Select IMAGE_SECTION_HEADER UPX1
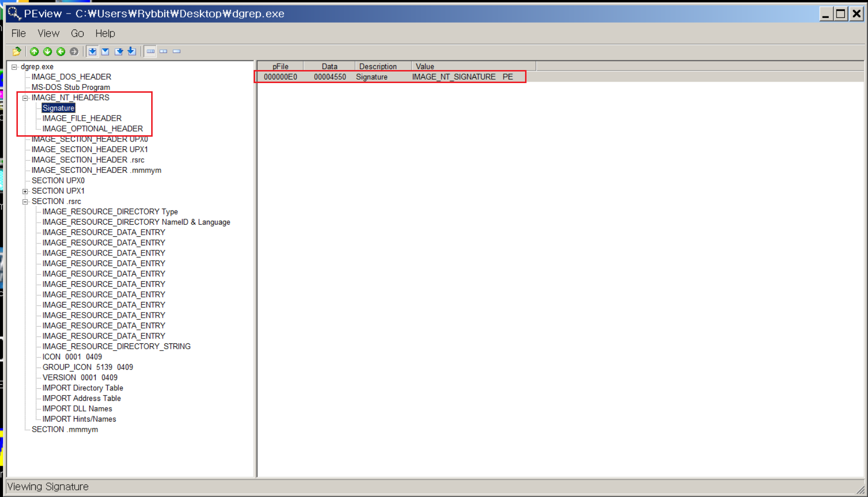The width and height of the screenshot is (868, 497). 90,149
